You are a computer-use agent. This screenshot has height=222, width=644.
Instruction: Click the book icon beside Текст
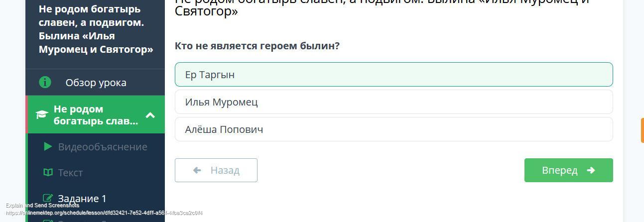coord(48,172)
